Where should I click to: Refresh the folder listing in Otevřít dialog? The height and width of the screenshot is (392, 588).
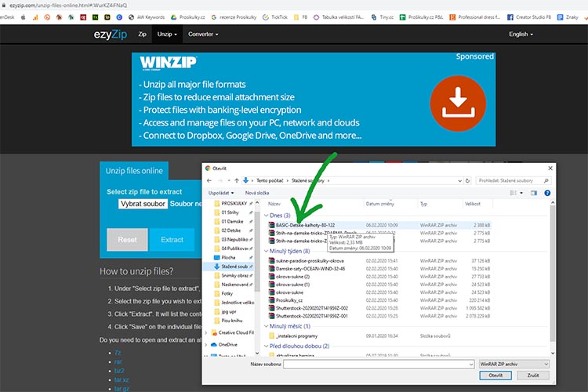[x=467, y=181]
